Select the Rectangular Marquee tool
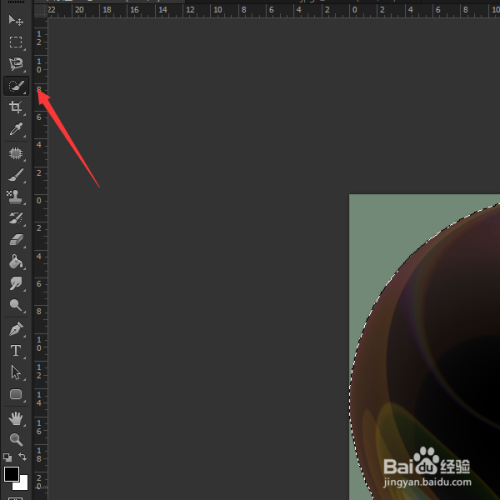500x500 pixels. click(x=16, y=42)
